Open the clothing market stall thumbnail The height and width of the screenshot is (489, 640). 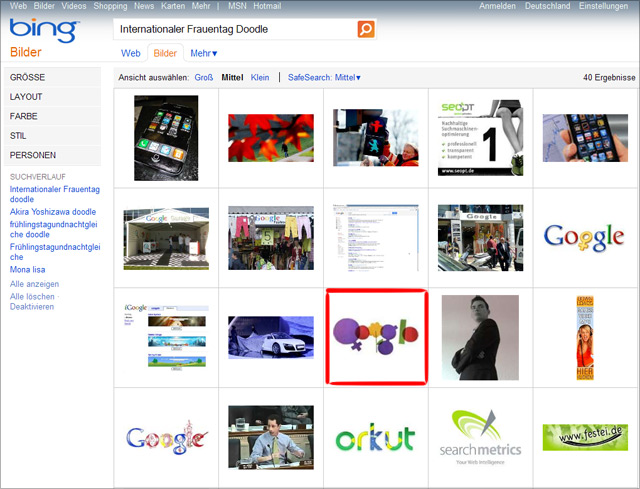(271, 238)
